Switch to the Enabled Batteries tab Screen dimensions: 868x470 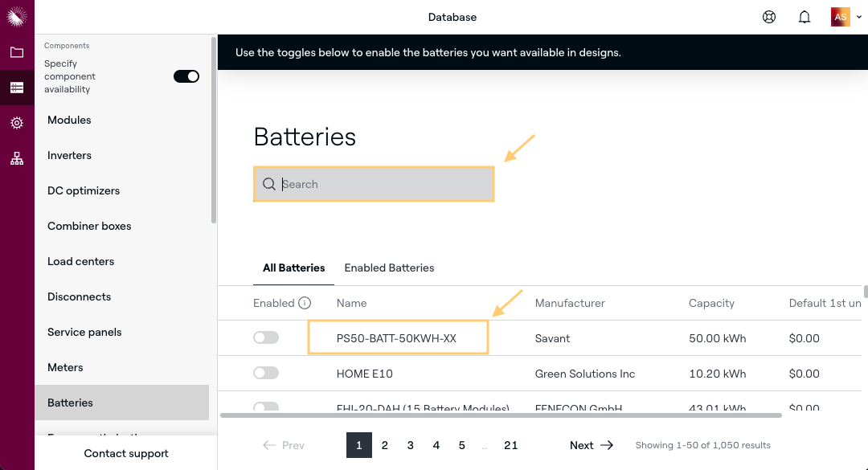point(389,268)
